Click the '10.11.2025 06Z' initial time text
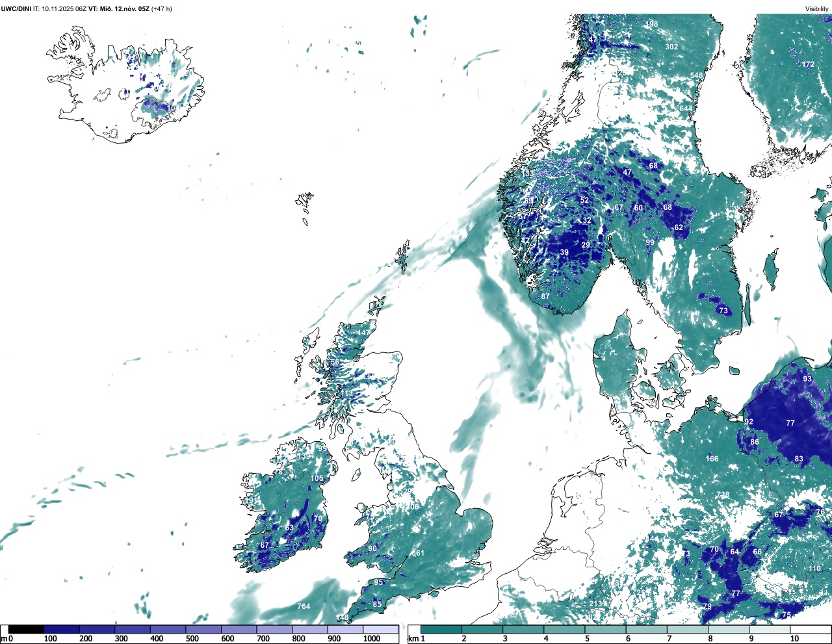832x644 pixels. pos(64,8)
